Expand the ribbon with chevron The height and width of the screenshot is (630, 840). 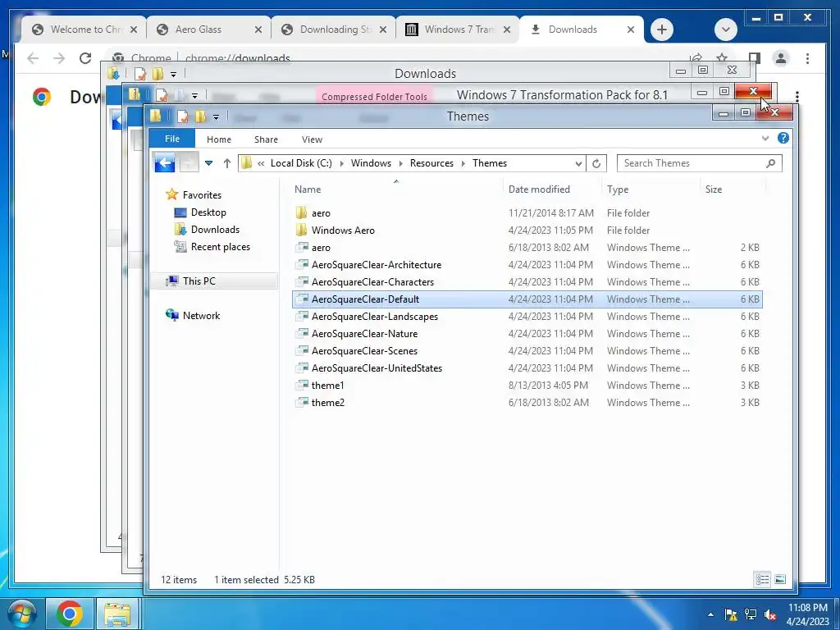click(x=765, y=138)
